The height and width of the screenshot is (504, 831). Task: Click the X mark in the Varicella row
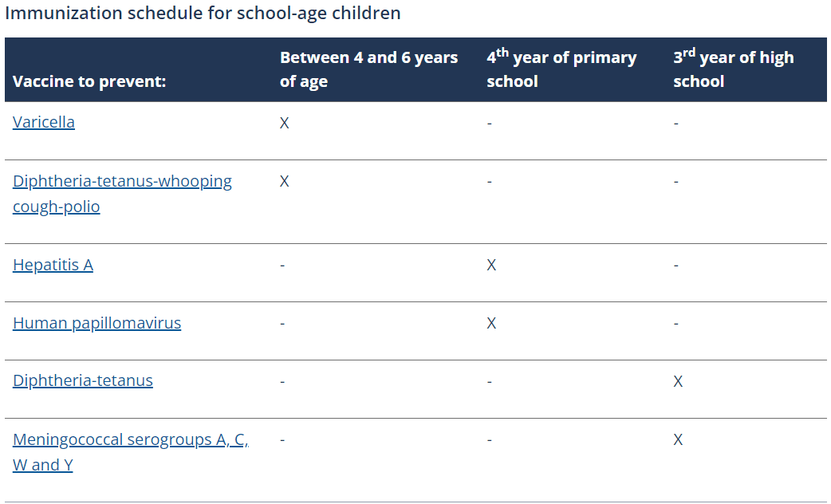285,124
